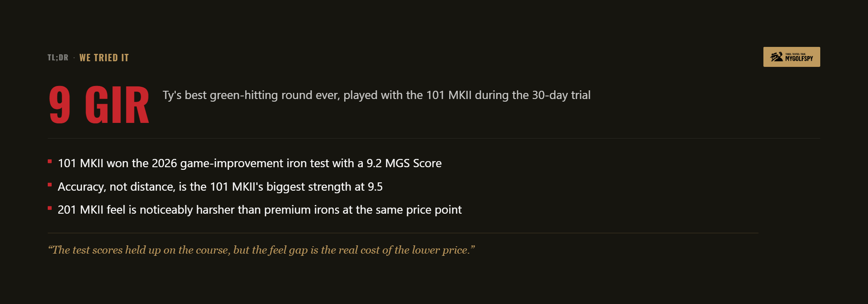Click the red bullet before '101 MKII won'

pyautogui.click(x=50, y=162)
